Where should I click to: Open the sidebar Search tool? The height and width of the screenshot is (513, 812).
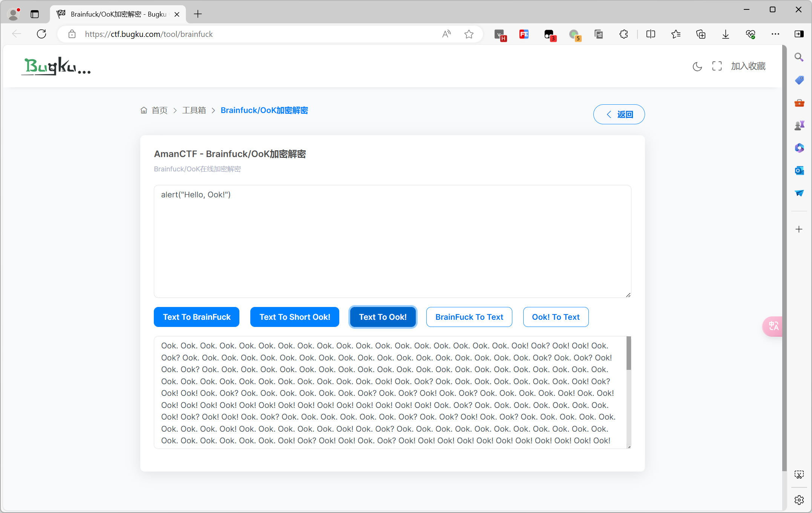(799, 57)
